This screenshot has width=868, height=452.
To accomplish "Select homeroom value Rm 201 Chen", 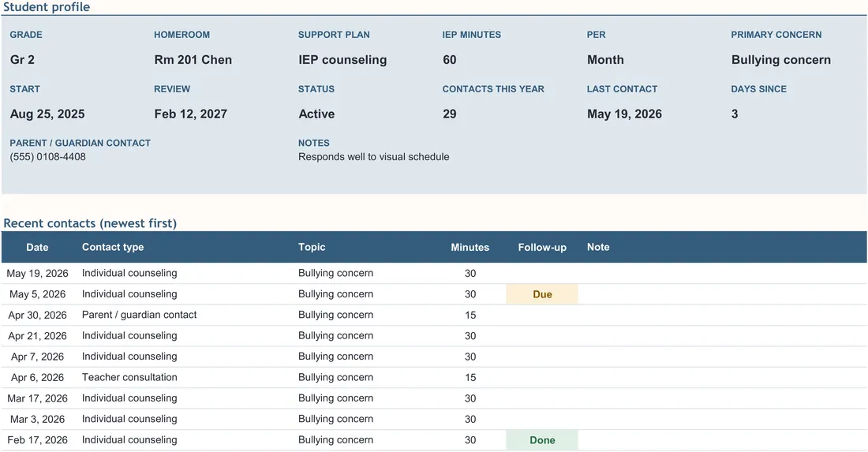I will (x=193, y=60).
